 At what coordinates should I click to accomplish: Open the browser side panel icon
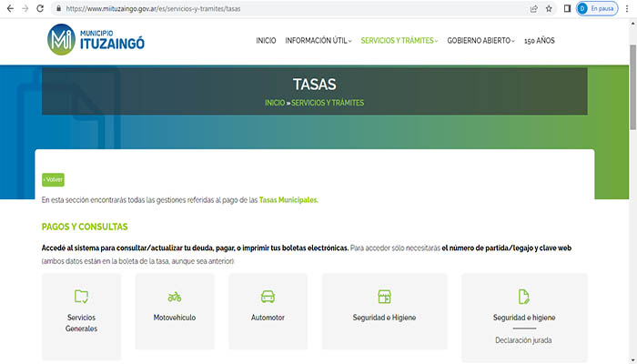(568, 8)
